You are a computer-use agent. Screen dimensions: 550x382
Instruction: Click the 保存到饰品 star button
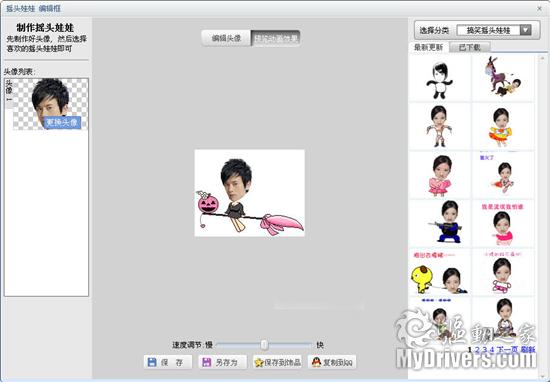[x=277, y=362]
